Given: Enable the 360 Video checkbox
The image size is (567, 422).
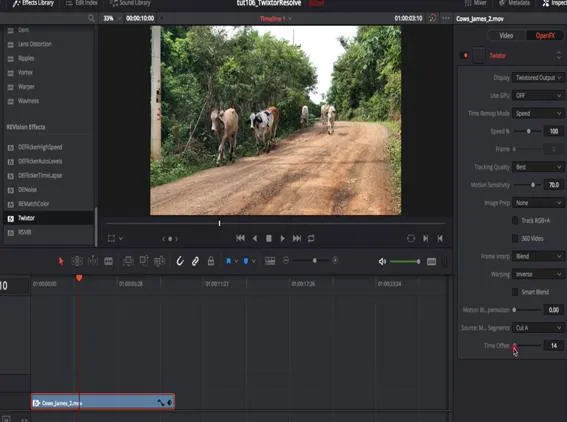Looking at the screenshot, I should click(515, 238).
